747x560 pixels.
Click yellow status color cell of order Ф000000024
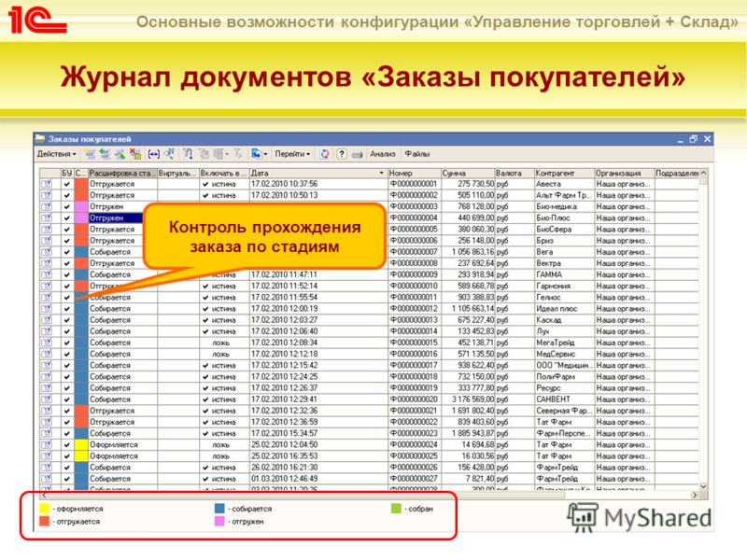81,445
